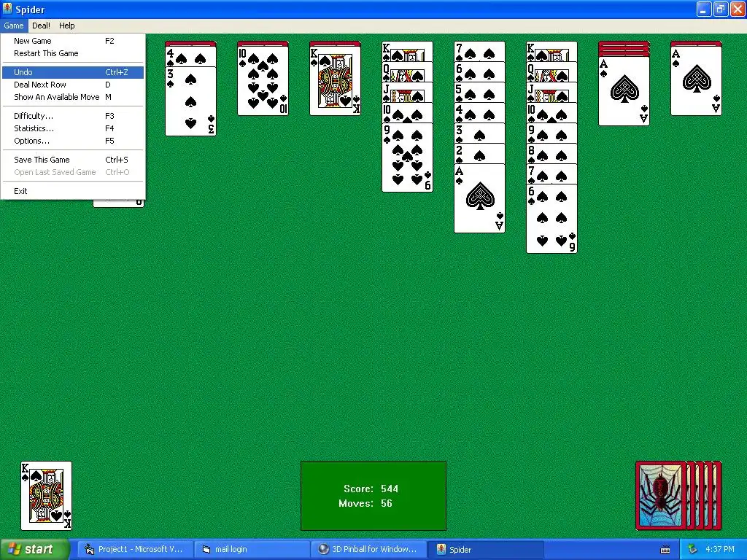Select the 6 of spades ending the long run
This screenshot has width=747, height=560.
(551, 219)
